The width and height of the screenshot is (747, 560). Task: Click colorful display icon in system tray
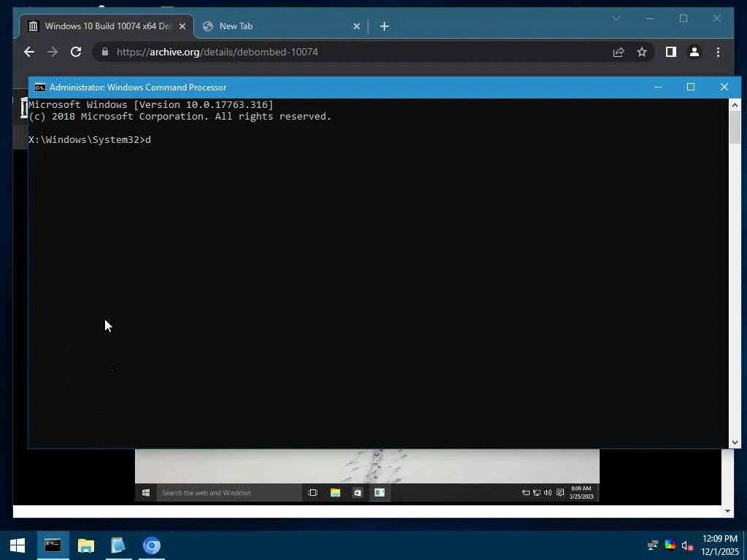pyautogui.click(x=670, y=545)
